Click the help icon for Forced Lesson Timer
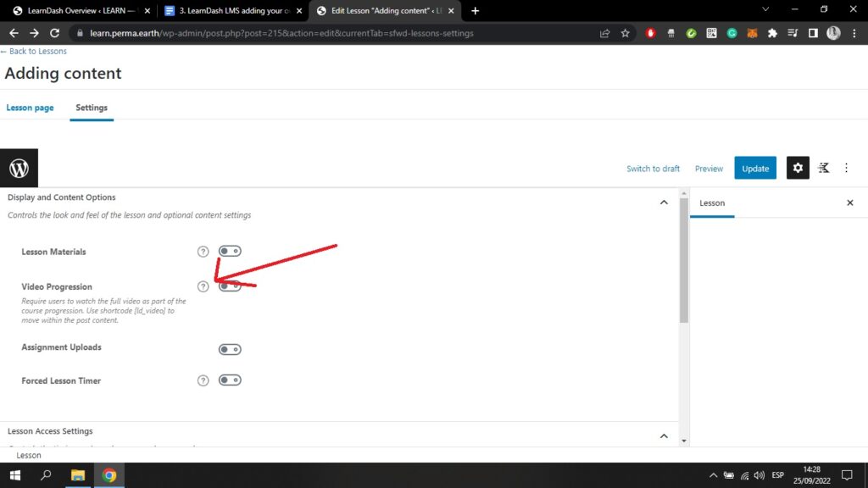This screenshot has height=488, width=868. (203, 380)
